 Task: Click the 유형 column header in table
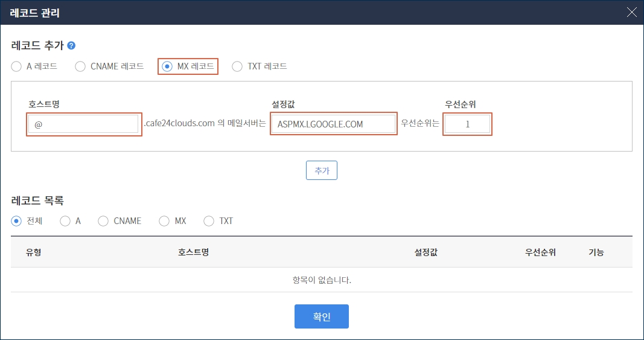pos(33,252)
